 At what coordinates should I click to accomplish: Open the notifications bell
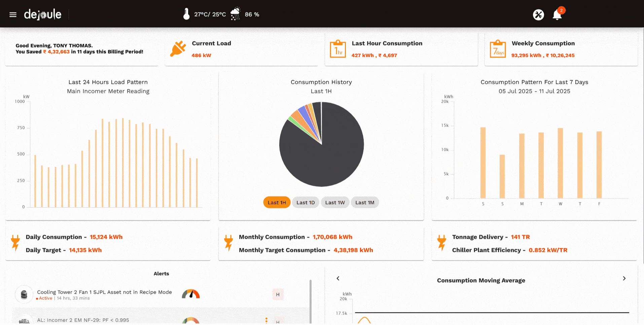tap(557, 15)
